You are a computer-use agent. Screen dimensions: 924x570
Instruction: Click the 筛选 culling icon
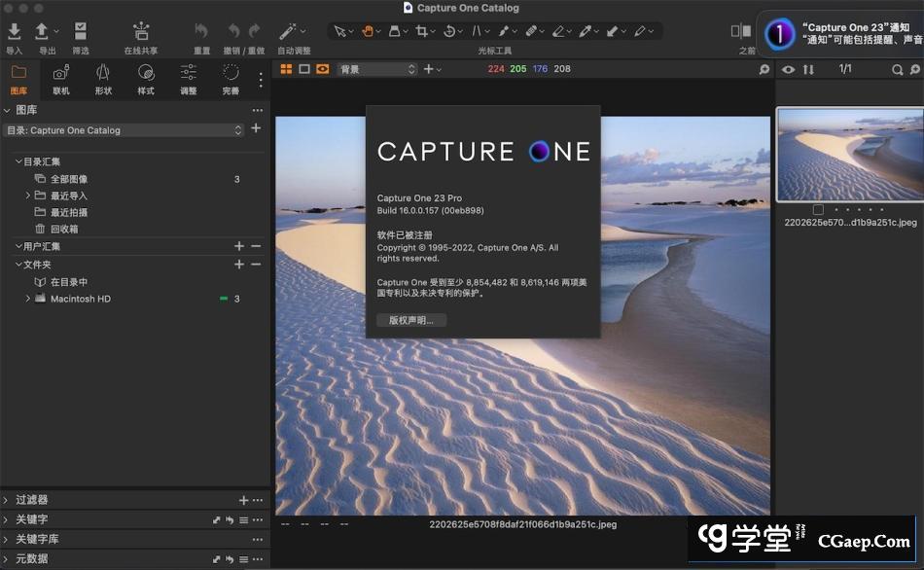(x=81, y=32)
